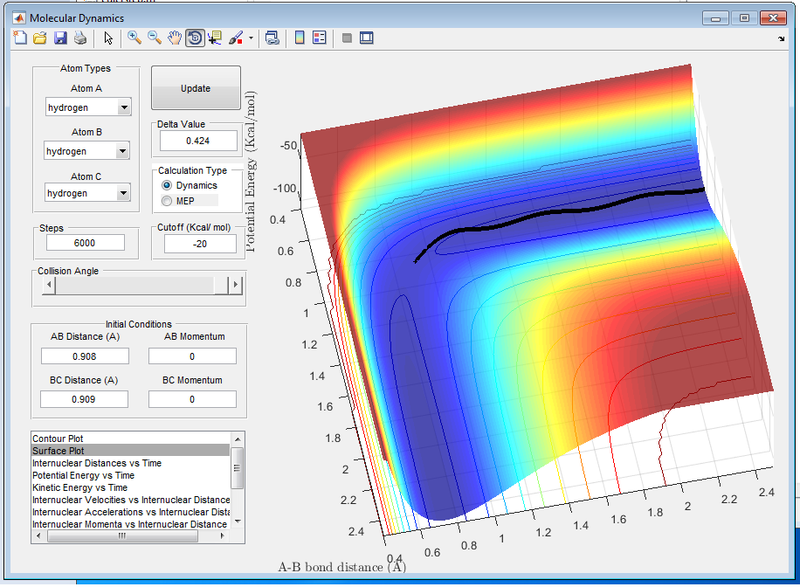
Task: Click the Open File folder icon
Action: [41, 39]
